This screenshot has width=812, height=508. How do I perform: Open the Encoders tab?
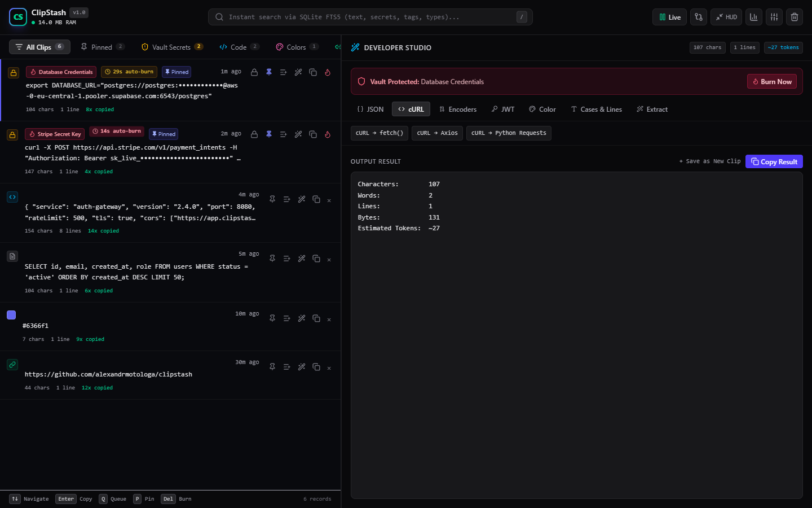coord(458,109)
